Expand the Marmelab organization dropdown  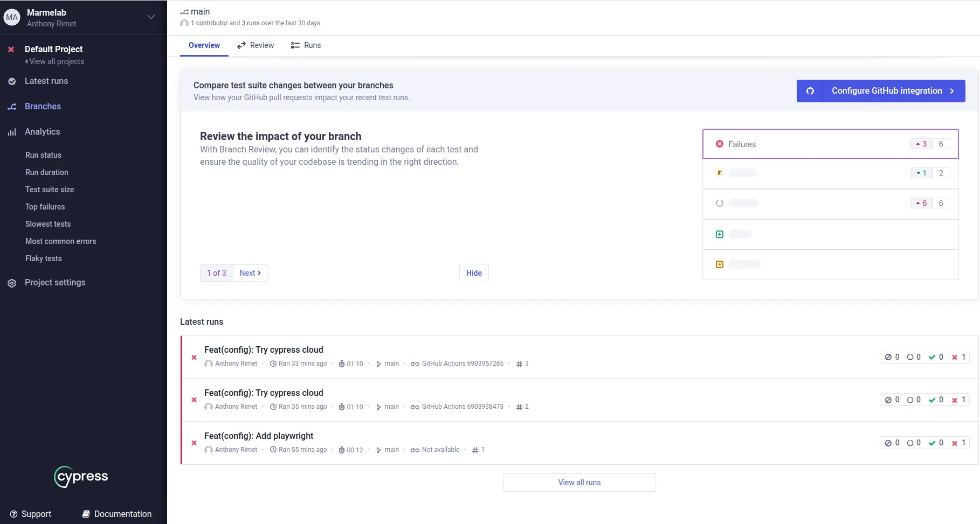151,17
